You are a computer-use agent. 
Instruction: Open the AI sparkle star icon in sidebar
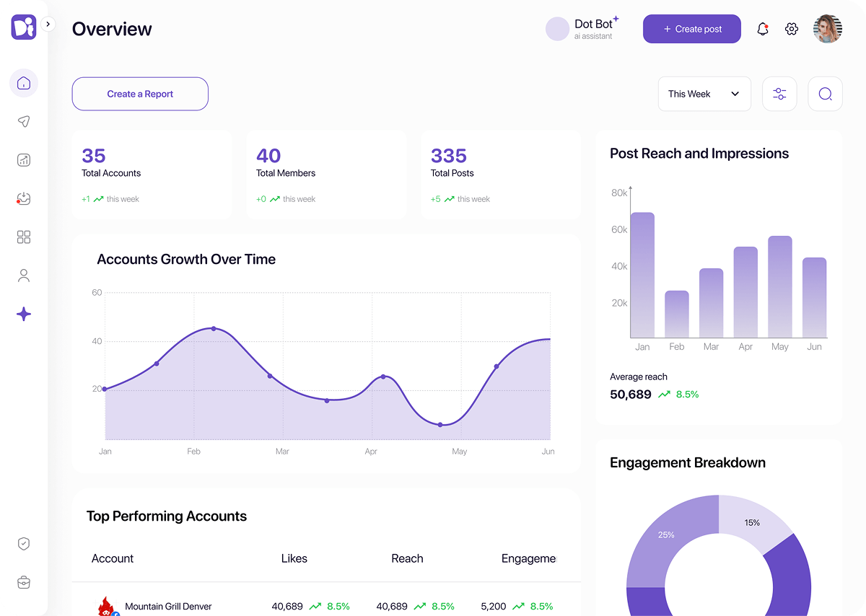click(x=24, y=314)
